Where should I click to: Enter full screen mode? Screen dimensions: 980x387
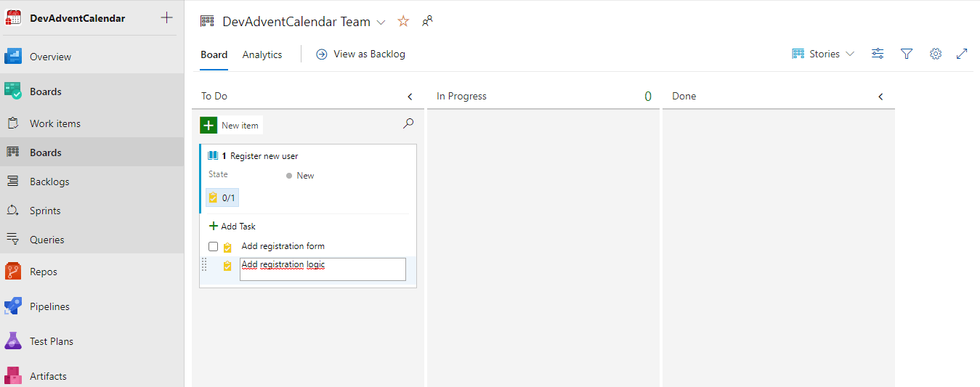point(962,54)
